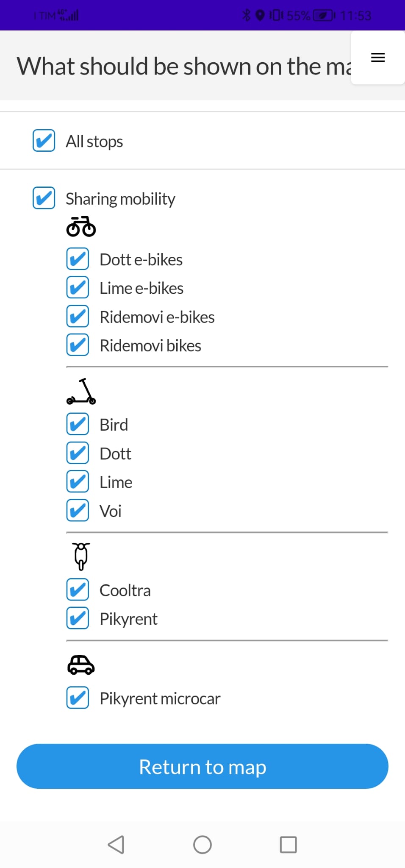Tap the recent apps square icon
Screen dimensions: 405x868
[x=288, y=845]
